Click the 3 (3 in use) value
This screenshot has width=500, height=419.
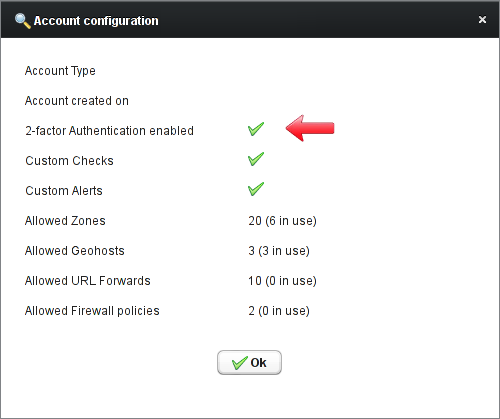(279, 251)
